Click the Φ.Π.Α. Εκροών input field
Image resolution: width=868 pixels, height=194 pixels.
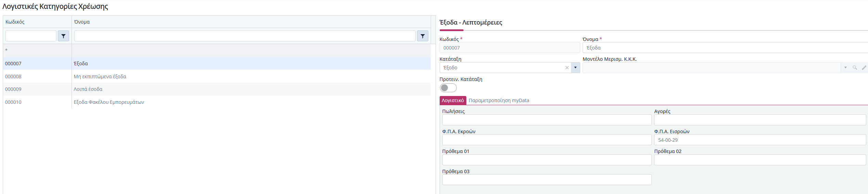coord(547,140)
